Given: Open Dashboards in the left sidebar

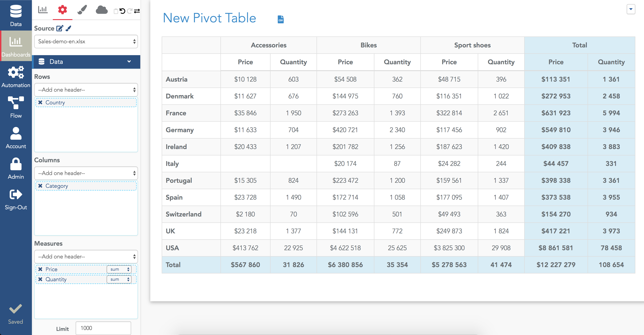Looking at the screenshot, I should 16,46.
